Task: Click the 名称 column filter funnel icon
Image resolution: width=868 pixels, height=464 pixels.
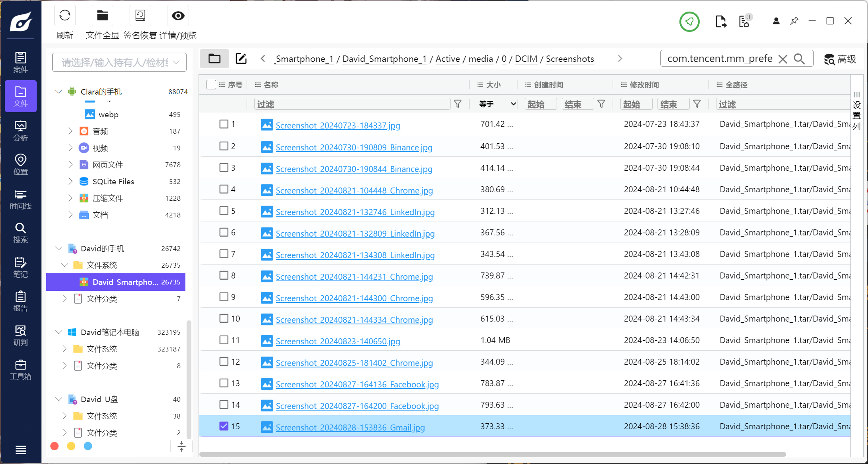Action: tap(458, 104)
